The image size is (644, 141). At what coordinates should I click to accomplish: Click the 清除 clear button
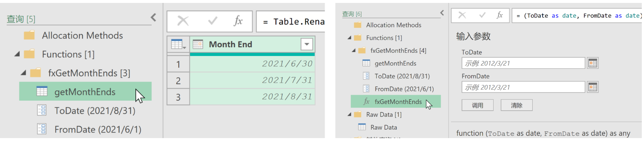tap(517, 105)
